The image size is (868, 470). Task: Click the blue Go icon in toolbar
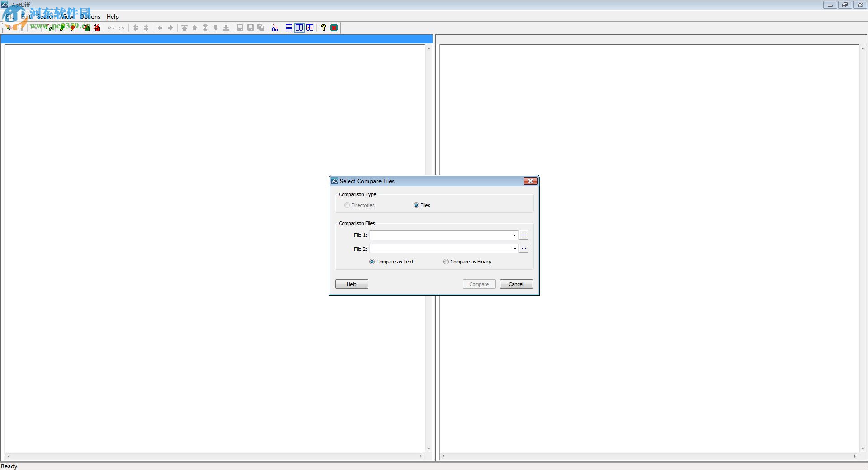tap(275, 28)
